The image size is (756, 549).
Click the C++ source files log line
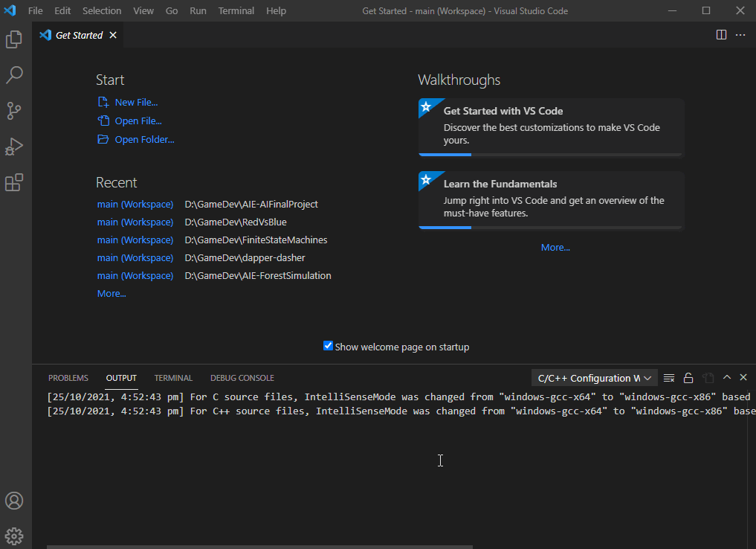click(x=401, y=411)
